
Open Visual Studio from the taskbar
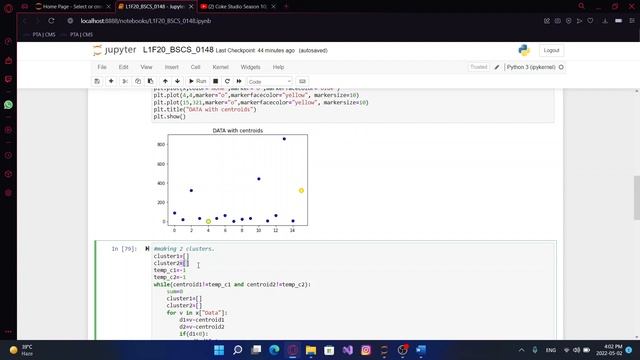tap(348, 350)
